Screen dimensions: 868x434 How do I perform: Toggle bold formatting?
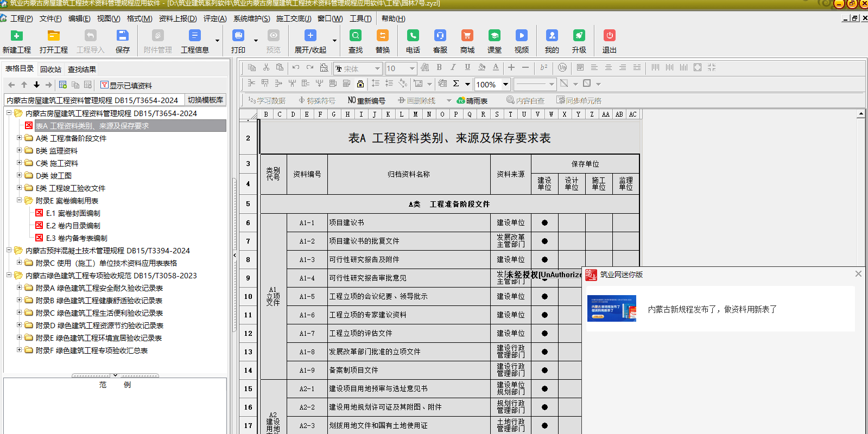tap(439, 68)
